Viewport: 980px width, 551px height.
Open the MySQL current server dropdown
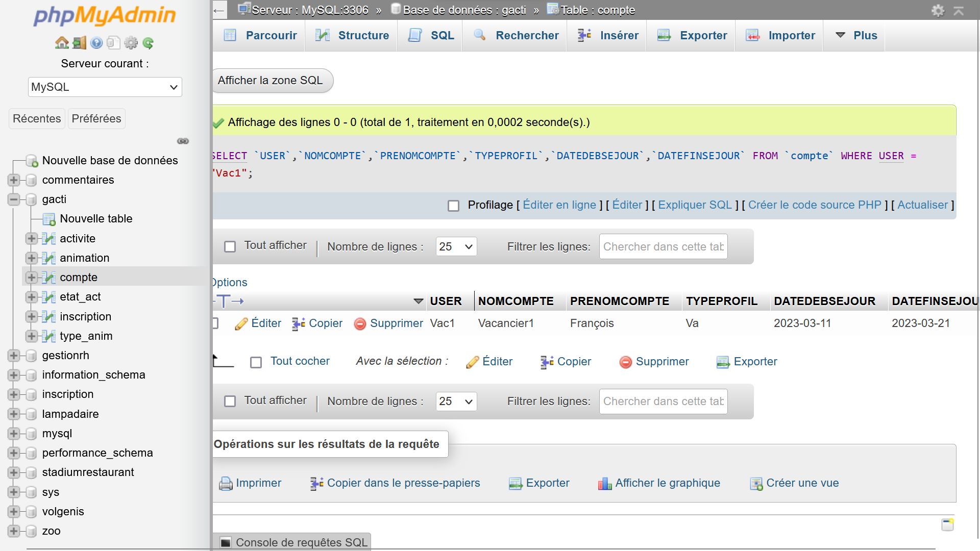(105, 87)
